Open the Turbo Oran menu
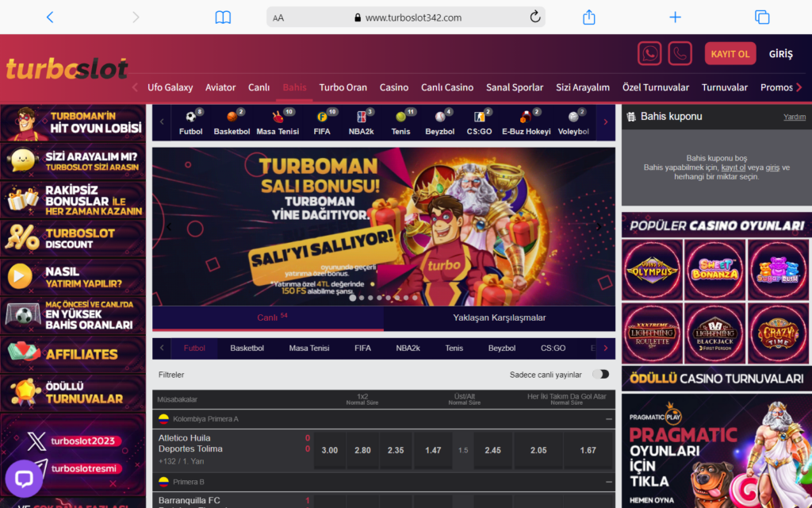The width and height of the screenshot is (812, 508). pos(343,87)
